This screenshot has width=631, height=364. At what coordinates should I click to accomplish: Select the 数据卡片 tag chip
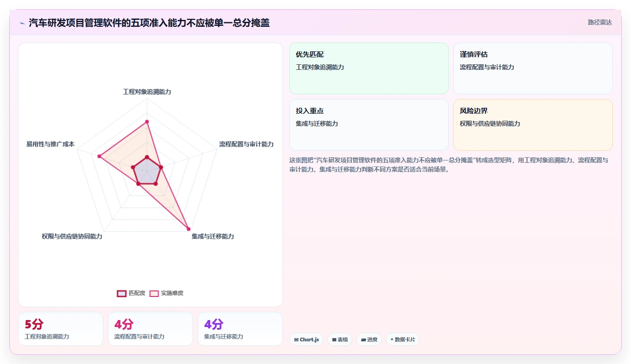click(403, 339)
